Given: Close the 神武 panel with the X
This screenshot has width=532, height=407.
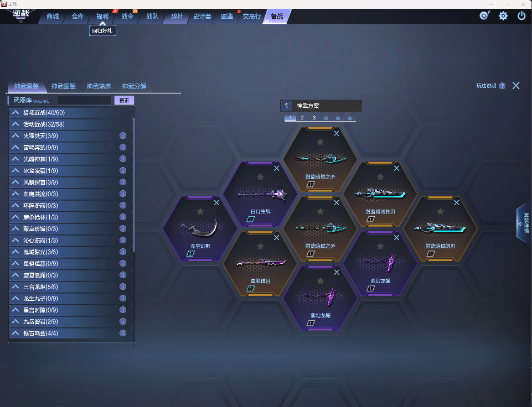Looking at the screenshot, I should coord(516,86).
